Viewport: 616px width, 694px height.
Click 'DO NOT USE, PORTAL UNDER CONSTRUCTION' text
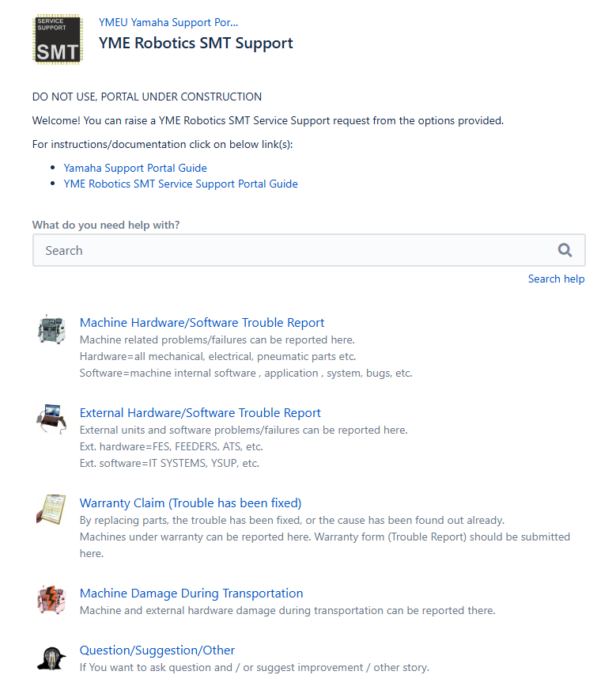pyautogui.click(x=147, y=97)
